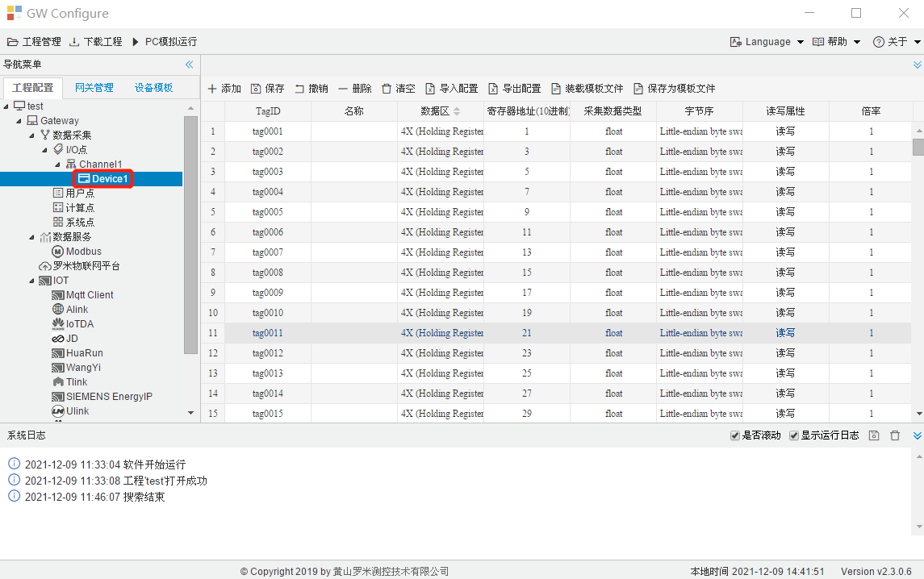This screenshot has width=924, height=579.
Task: Collapse the 数据服务 tree node
Action: click(31, 237)
